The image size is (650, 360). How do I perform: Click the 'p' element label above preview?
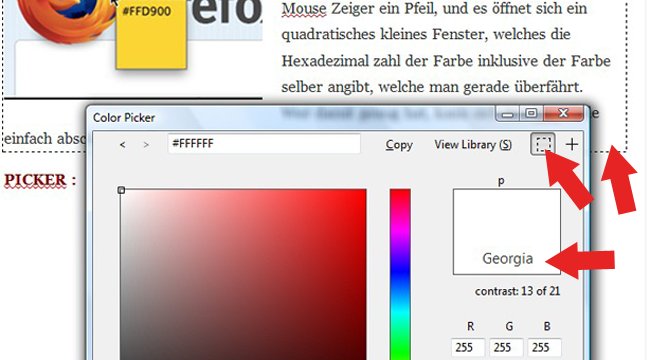501,181
